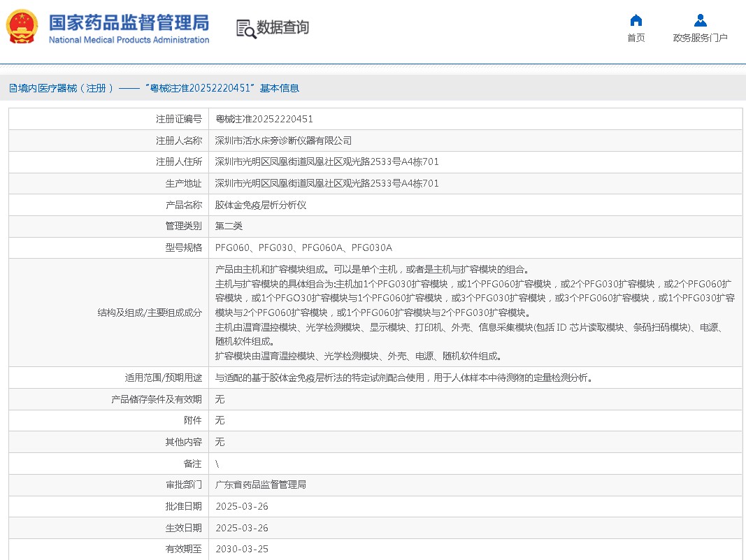Screen dimensions: 746x560
Task: Click the 批准日期 label cell
Action: 183,506
